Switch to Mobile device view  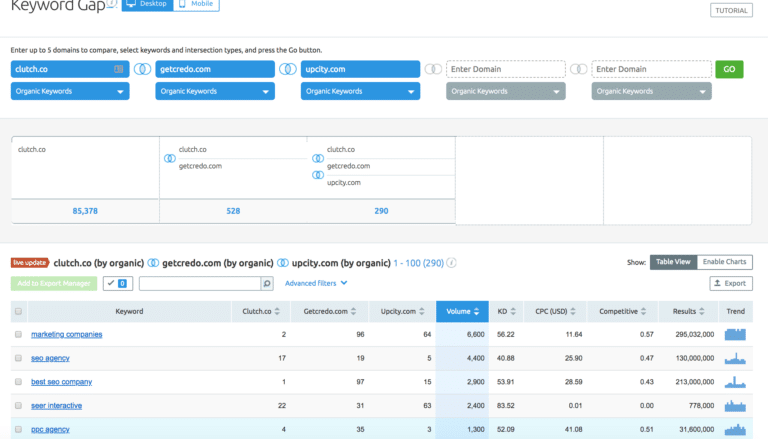pos(196,4)
